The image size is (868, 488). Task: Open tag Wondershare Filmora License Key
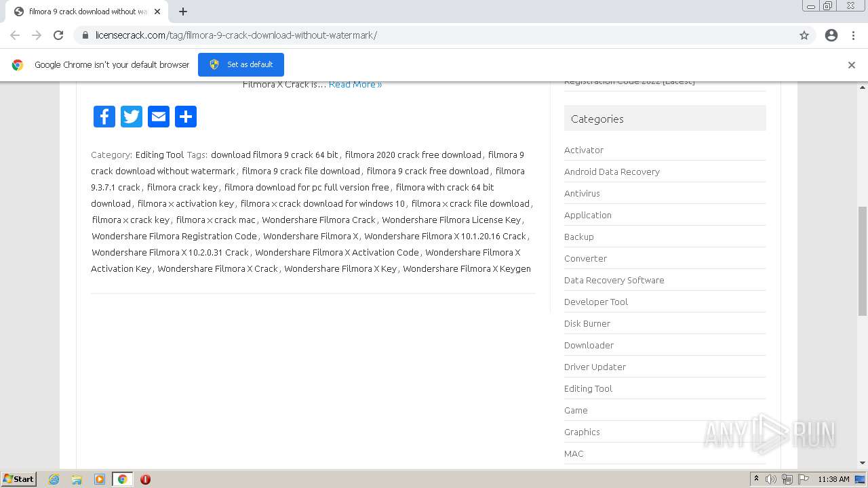click(452, 220)
